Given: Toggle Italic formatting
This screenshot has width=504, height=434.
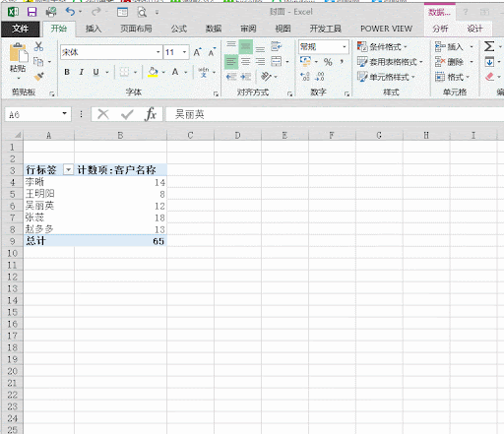Looking at the screenshot, I should pos(82,72).
